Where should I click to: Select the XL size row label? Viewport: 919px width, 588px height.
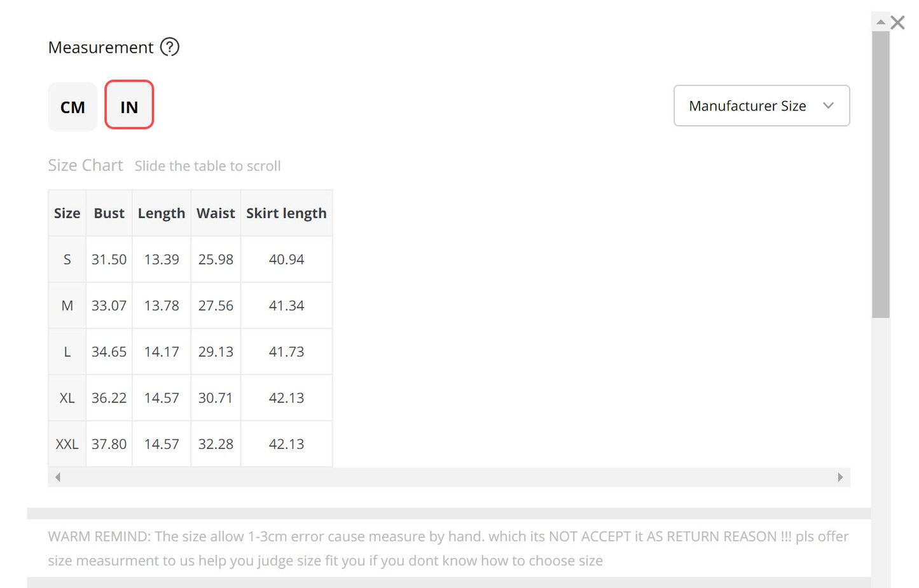(x=67, y=398)
